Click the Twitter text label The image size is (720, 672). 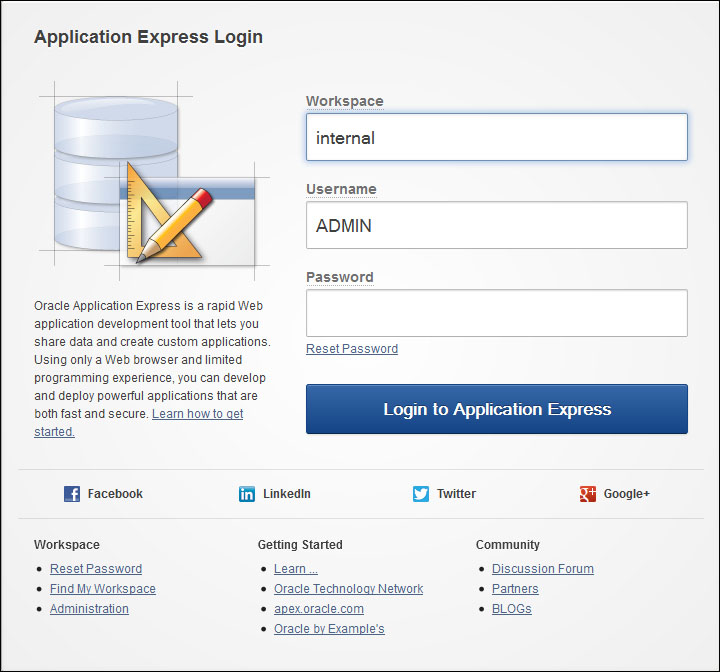[456, 494]
